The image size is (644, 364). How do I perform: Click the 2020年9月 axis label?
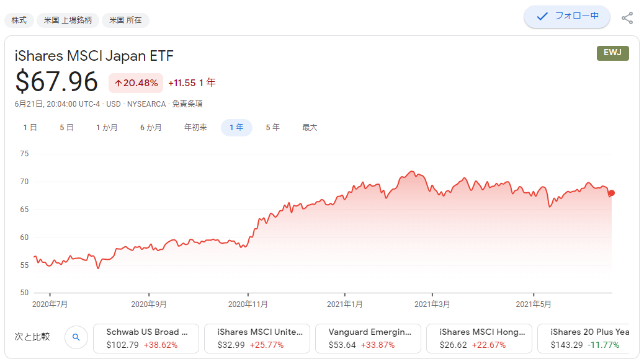(x=149, y=304)
